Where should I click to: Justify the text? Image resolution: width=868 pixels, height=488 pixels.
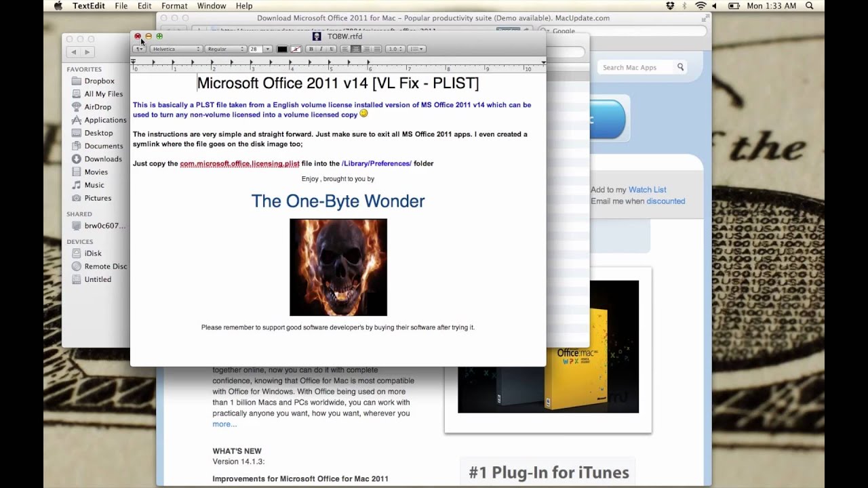click(376, 49)
